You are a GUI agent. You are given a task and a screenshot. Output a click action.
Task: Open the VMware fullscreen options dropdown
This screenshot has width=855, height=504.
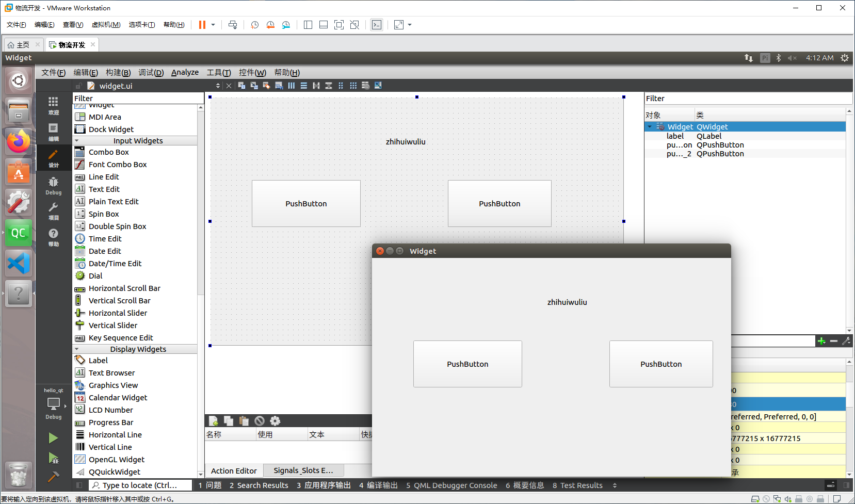click(x=410, y=25)
